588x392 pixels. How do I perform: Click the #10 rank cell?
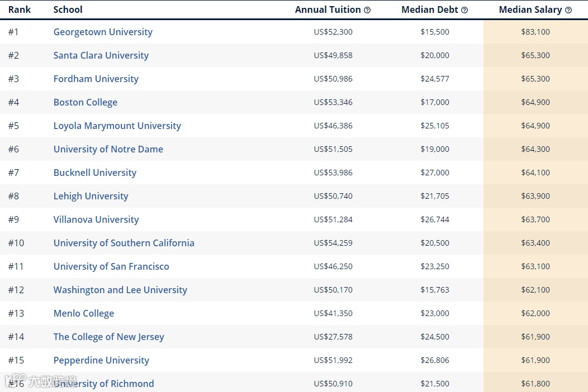[x=16, y=243]
